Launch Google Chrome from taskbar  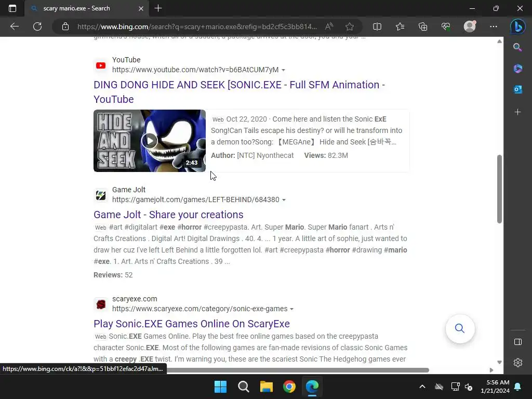289,387
